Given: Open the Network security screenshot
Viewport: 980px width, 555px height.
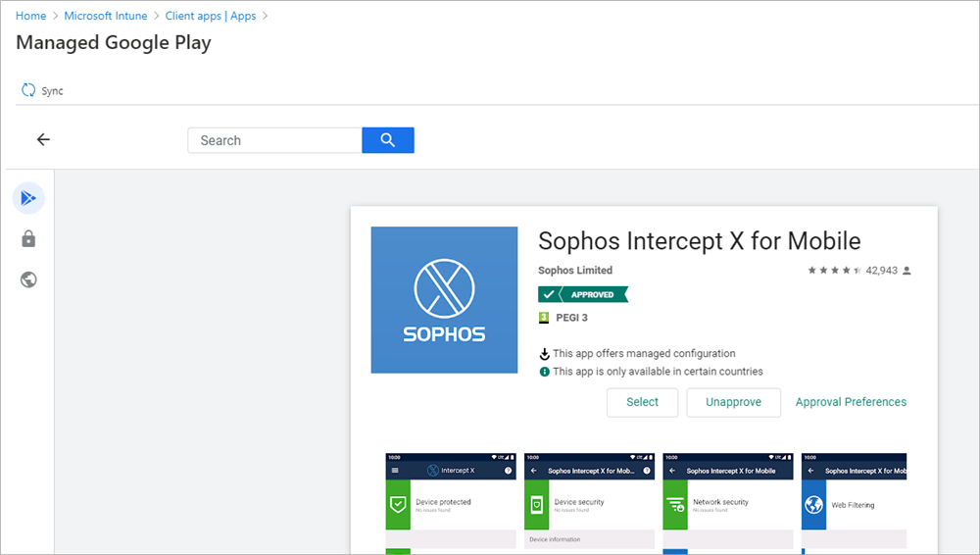Looking at the screenshot, I should [x=728, y=503].
